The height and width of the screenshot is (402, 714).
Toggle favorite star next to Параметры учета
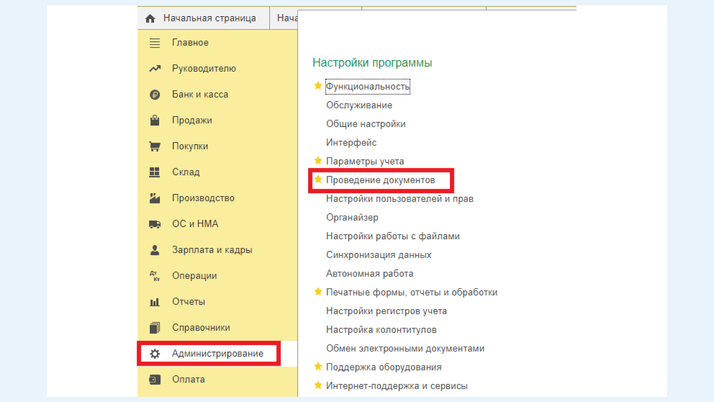coord(318,160)
